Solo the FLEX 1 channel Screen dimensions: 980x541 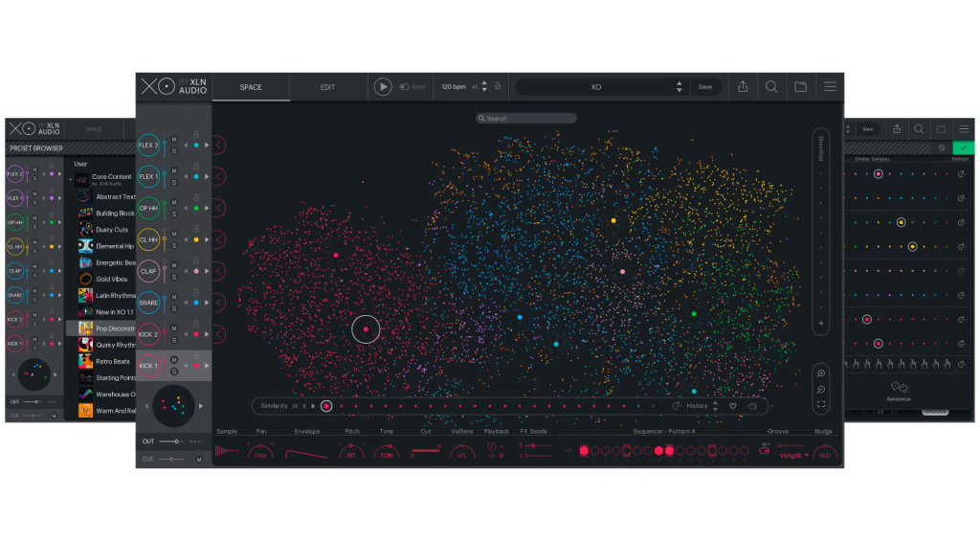click(174, 183)
